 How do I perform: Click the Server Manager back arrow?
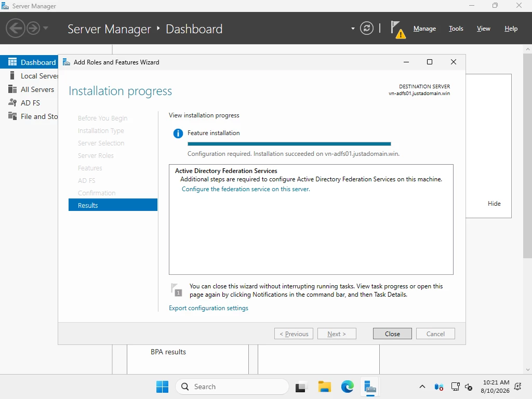pos(15,28)
